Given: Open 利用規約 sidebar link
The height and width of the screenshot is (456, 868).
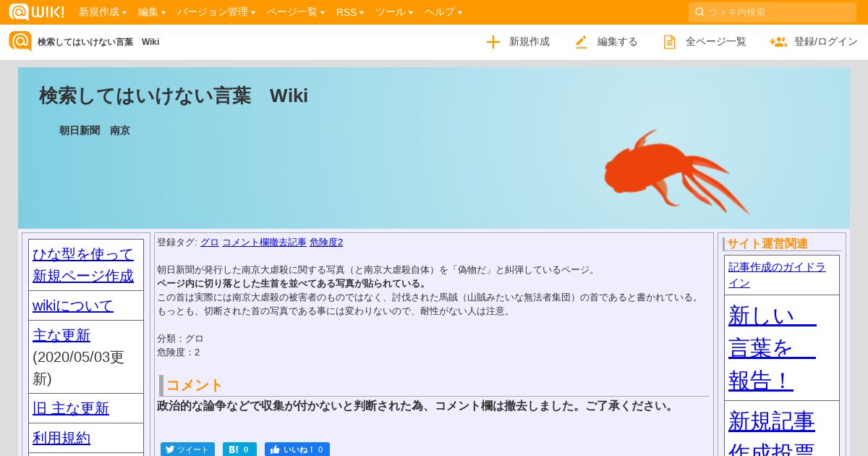Looking at the screenshot, I should (61, 438).
